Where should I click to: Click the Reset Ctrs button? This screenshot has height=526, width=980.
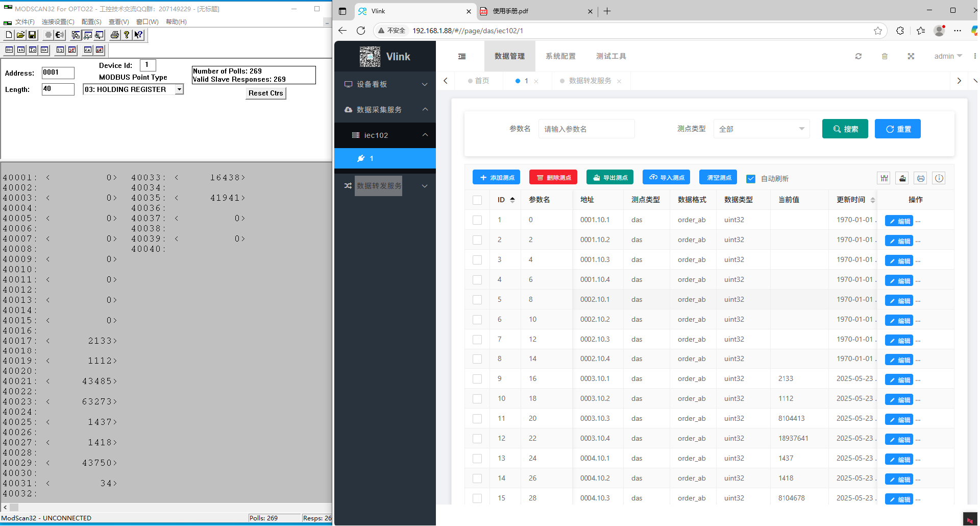click(x=265, y=93)
